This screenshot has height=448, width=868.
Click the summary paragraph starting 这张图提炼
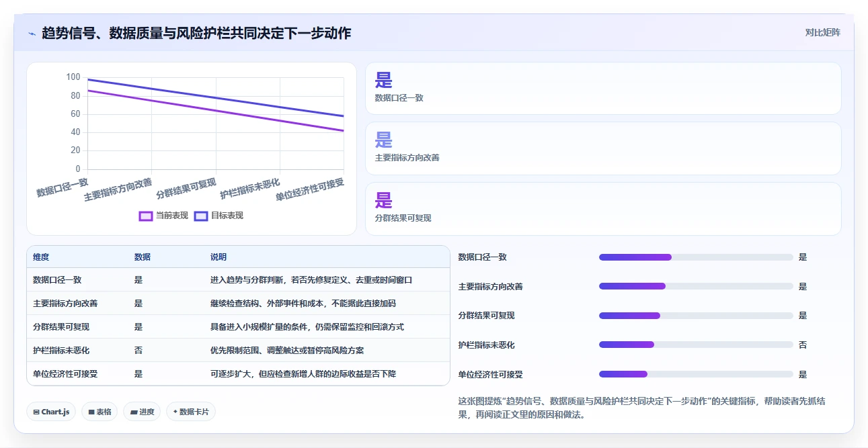pyautogui.click(x=641, y=408)
